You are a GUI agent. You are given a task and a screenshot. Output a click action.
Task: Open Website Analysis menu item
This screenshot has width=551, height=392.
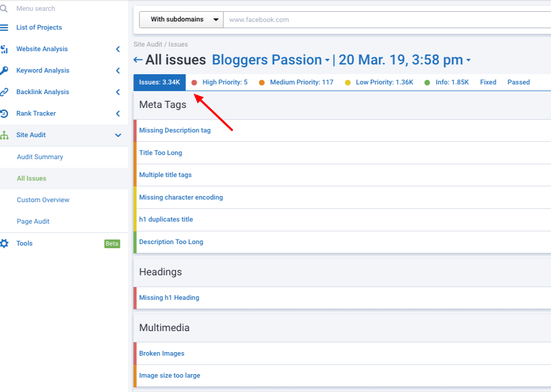pyautogui.click(x=42, y=49)
